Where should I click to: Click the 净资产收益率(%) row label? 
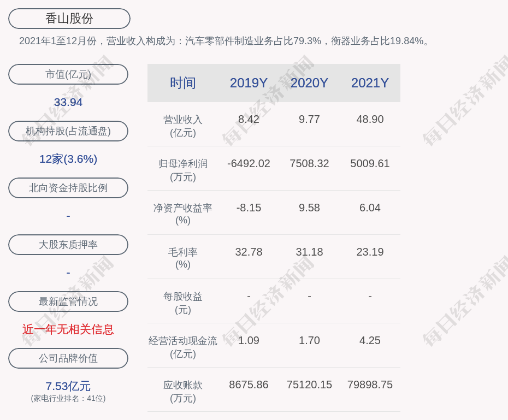tap(183, 214)
